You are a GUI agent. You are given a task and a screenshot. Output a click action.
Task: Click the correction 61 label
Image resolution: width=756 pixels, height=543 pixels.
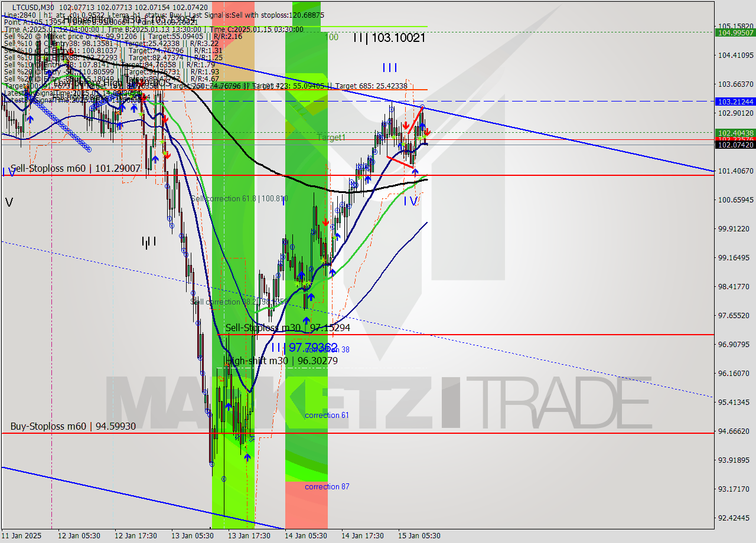pyautogui.click(x=327, y=416)
